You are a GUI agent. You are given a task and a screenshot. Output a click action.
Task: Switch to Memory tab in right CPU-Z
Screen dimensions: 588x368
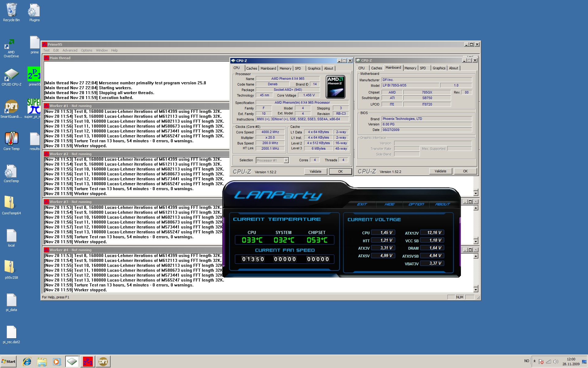tap(410, 68)
